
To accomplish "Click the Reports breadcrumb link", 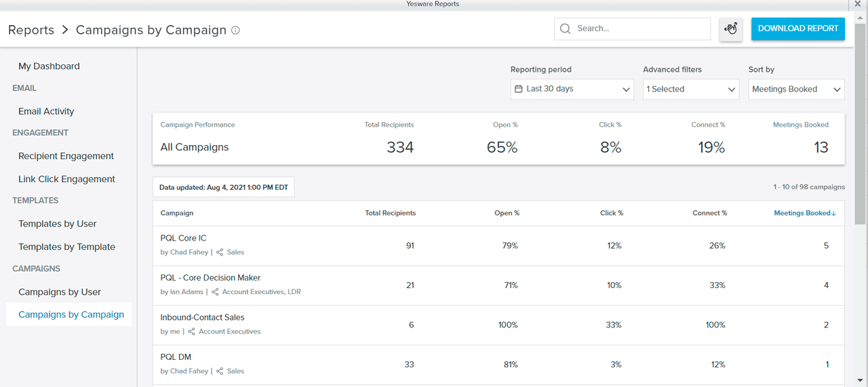I will (31, 30).
